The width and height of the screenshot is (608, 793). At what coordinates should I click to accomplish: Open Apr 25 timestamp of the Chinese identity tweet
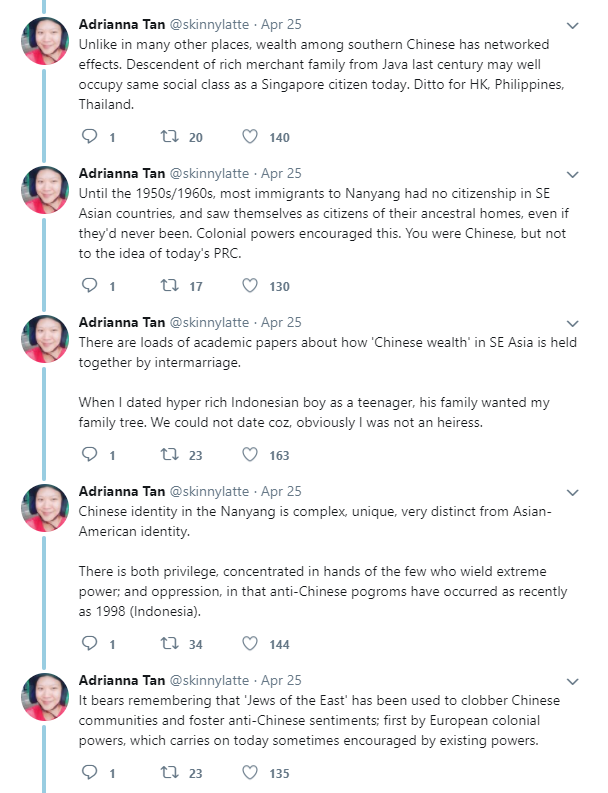281,492
